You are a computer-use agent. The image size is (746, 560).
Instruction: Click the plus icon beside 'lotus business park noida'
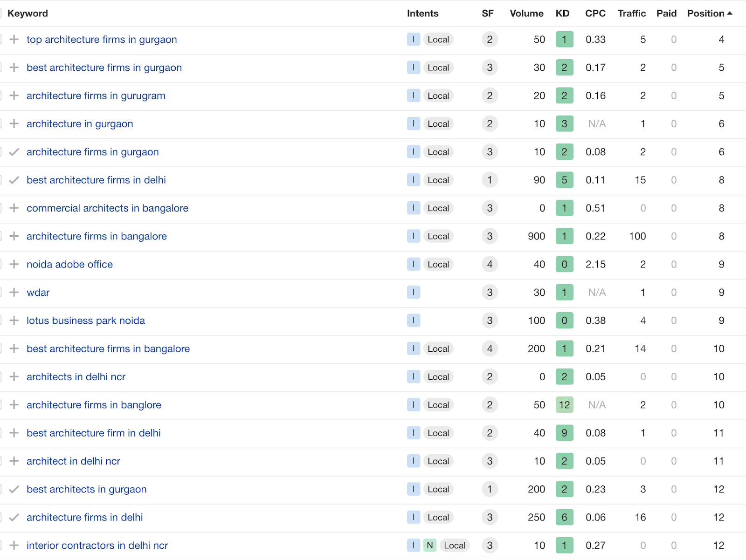click(x=14, y=321)
